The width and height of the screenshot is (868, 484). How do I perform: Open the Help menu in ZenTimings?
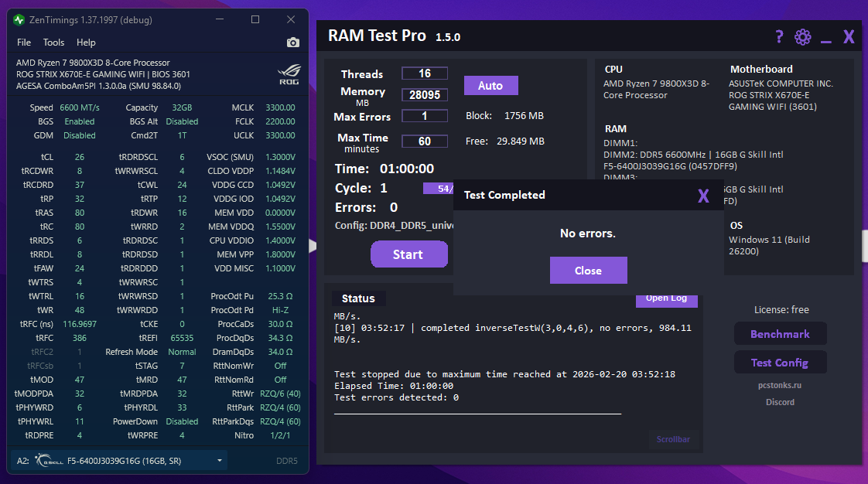coord(86,43)
